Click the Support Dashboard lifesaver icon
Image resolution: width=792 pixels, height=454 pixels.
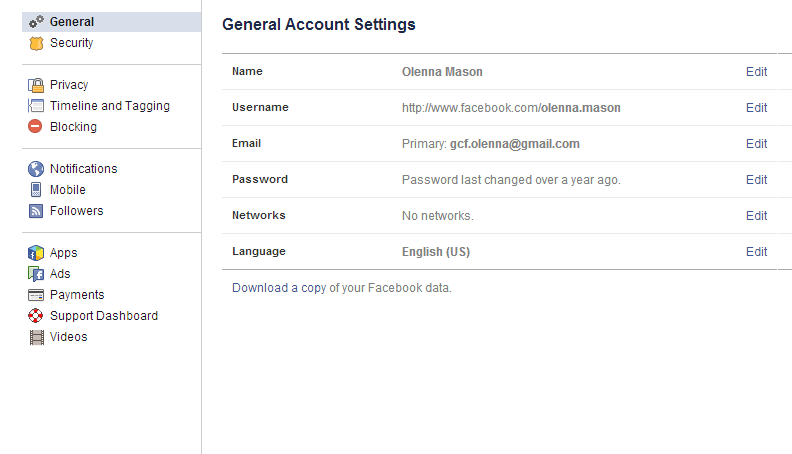(x=36, y=316)
